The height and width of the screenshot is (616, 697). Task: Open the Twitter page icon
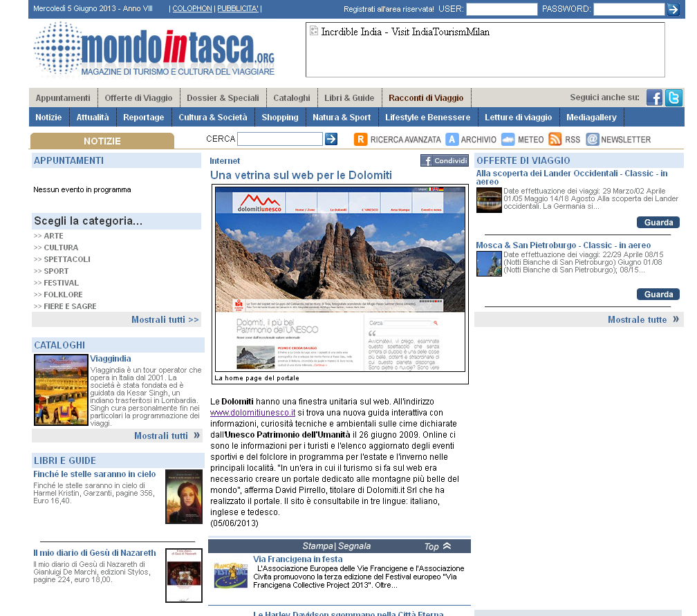coord(673,97)
